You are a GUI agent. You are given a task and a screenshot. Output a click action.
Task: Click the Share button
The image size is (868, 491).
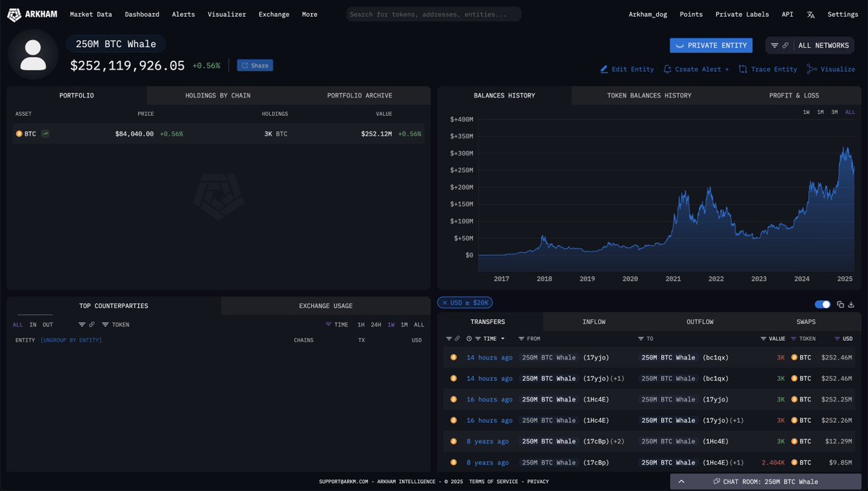pos(255,65)
